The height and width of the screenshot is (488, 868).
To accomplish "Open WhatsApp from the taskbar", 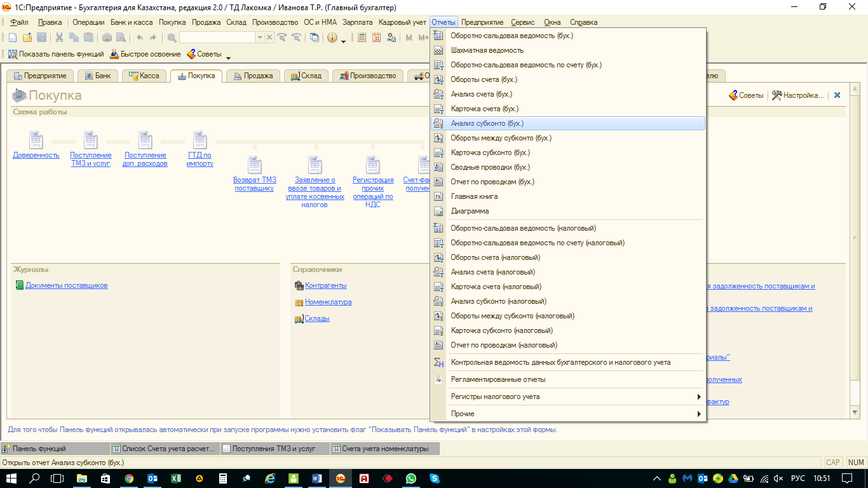I will coord(411,478).
